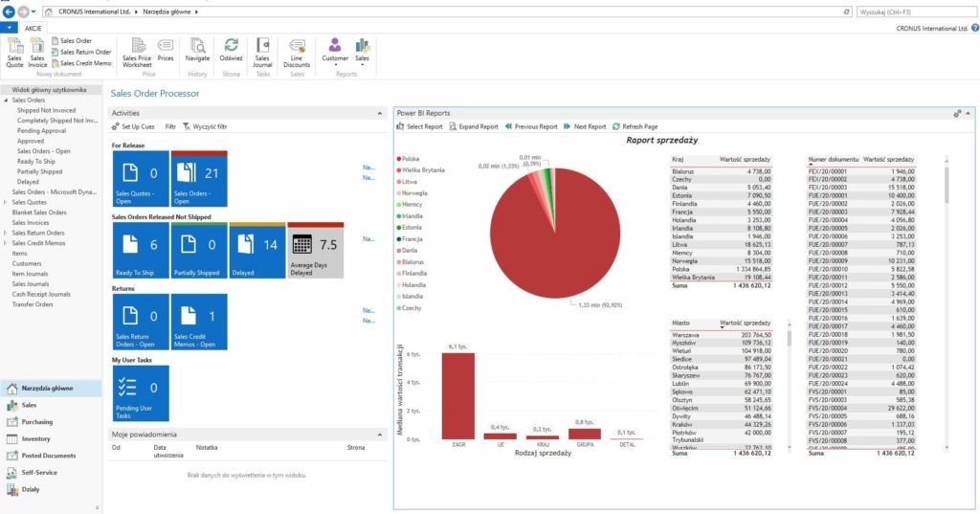Viewport: 980px width, 514px height.
Task: Open Prices in the ribbon
Action: pyautogui.click(x=166, y=50)
